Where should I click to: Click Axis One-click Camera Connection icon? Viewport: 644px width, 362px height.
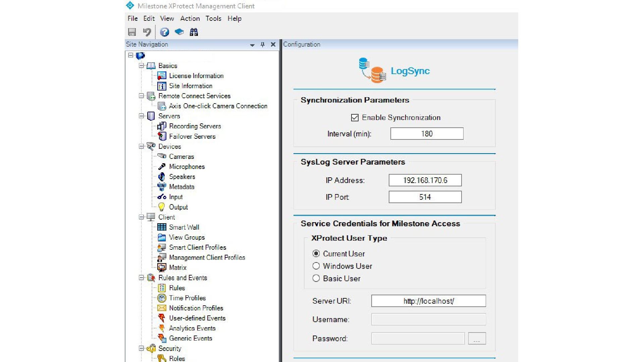point(162,106)
